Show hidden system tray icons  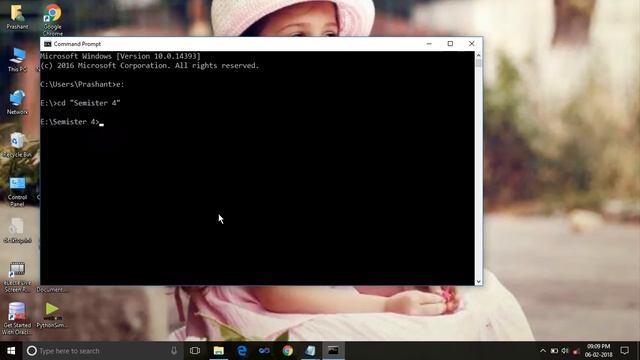[x=543, y=351]
